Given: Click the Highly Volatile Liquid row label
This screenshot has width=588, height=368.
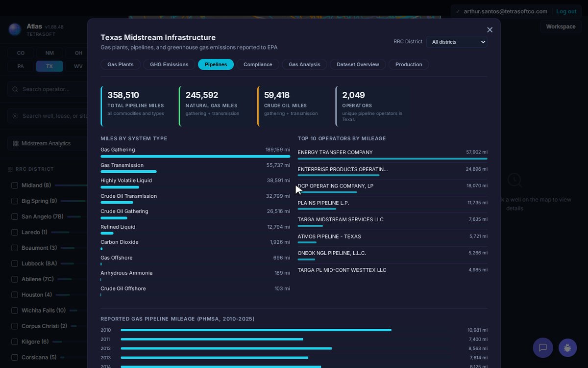Looking at the screenshot, I should (x=126, y=181).
